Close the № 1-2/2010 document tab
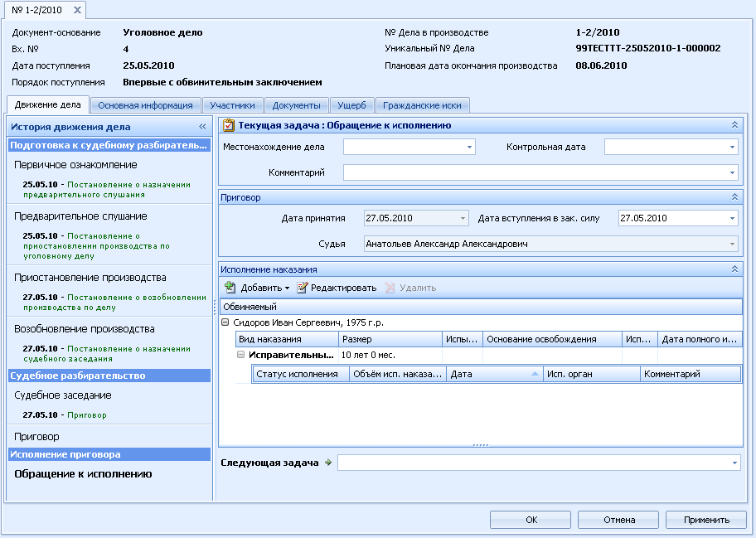Screen dimensions: 756x538 click(77, 10)
